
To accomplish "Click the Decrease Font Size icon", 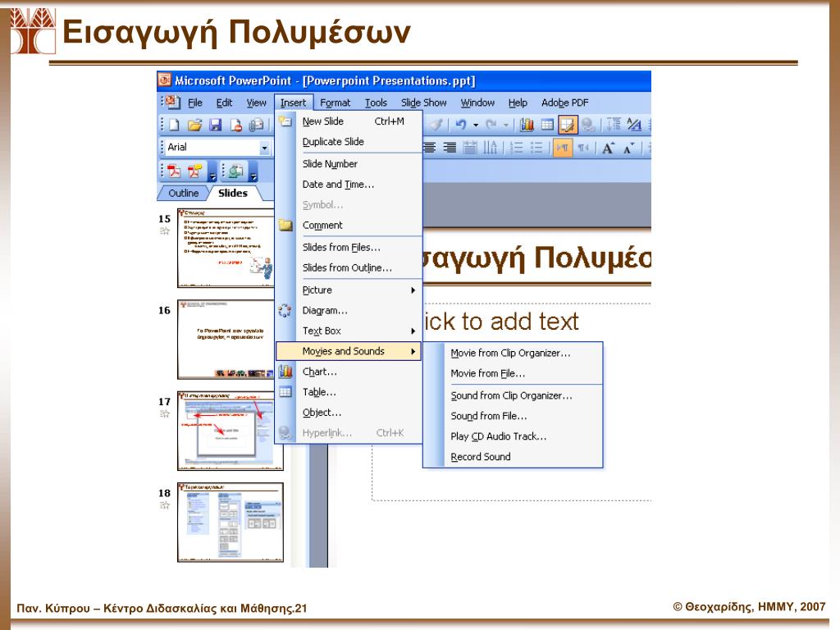I will [628, 148].
